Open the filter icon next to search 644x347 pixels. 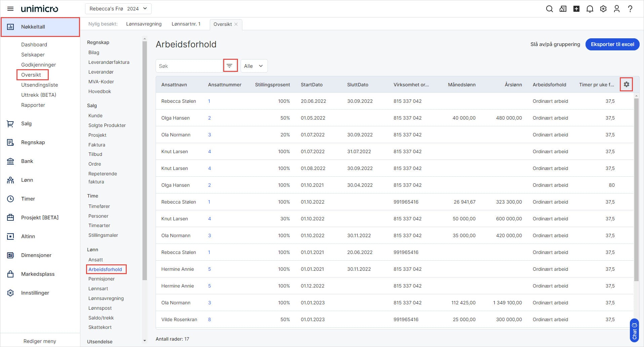[x=230, y=66]
